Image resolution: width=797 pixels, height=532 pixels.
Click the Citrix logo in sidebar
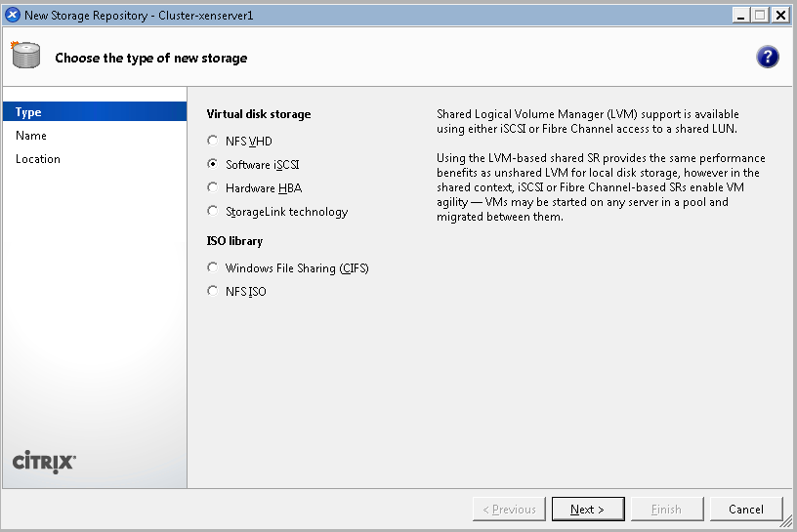tap(44, 462)
